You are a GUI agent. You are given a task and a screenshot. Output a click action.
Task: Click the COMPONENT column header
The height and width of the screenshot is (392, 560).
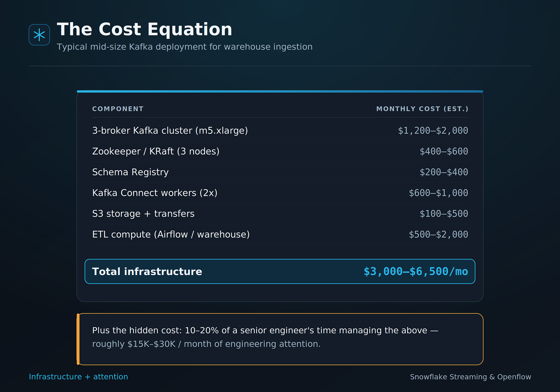118,109
